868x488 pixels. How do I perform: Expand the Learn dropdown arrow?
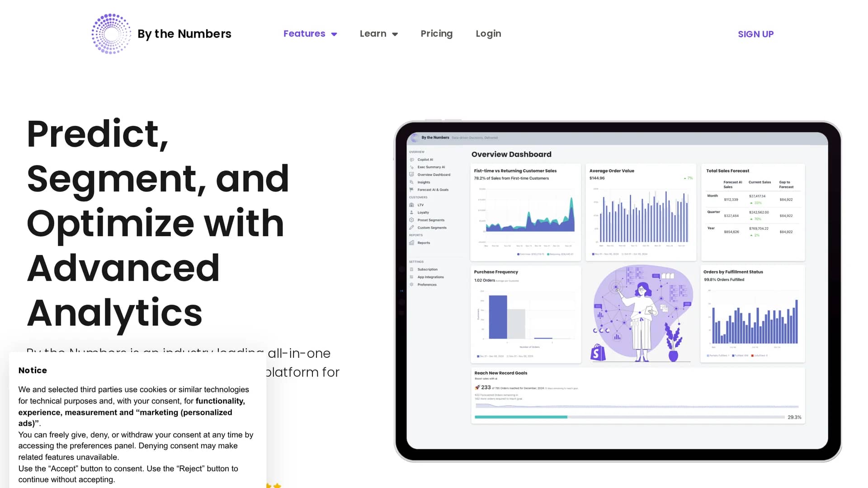point(395,34)
